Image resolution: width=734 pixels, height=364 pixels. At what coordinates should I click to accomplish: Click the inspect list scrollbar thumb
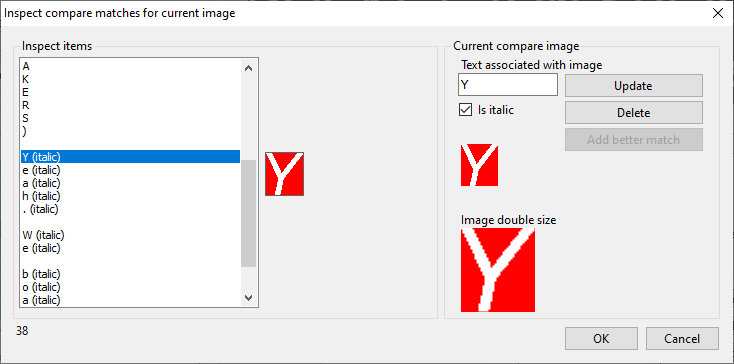click(x=249, y=213)
